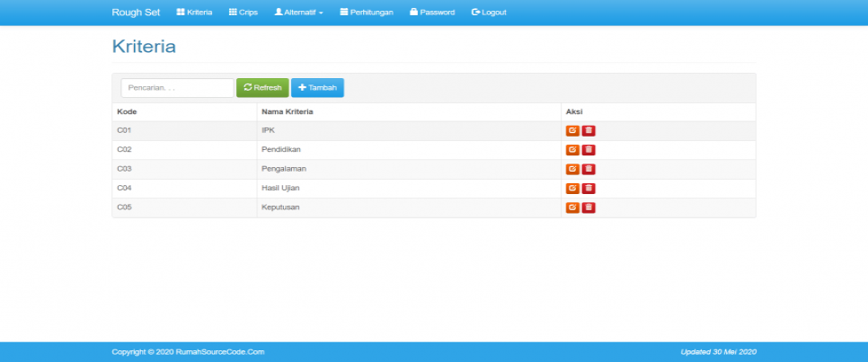Click the Hasil Ujian criteria name

(280, 189)
